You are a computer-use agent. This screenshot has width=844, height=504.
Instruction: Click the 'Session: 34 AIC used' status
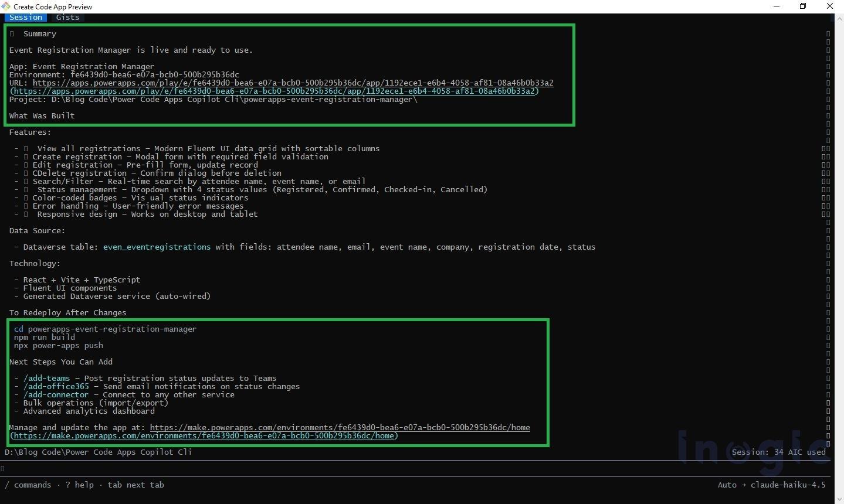(x=778, y=452)
